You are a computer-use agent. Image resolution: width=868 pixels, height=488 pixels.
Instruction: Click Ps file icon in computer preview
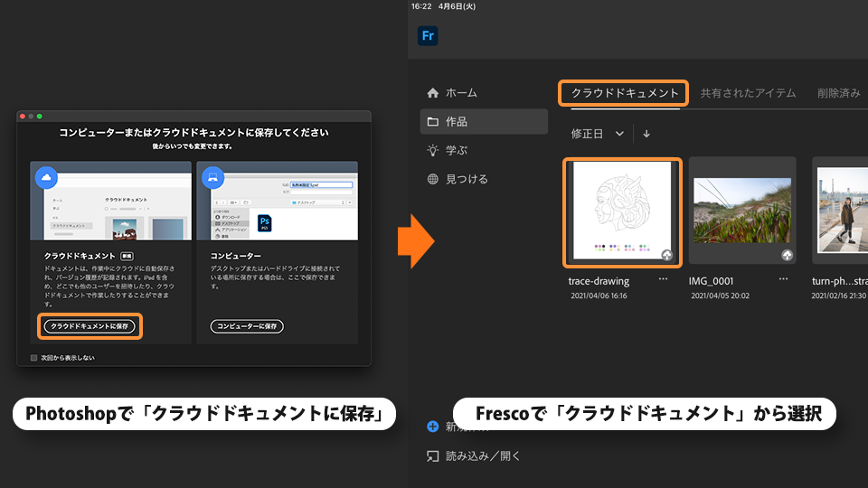265,223
